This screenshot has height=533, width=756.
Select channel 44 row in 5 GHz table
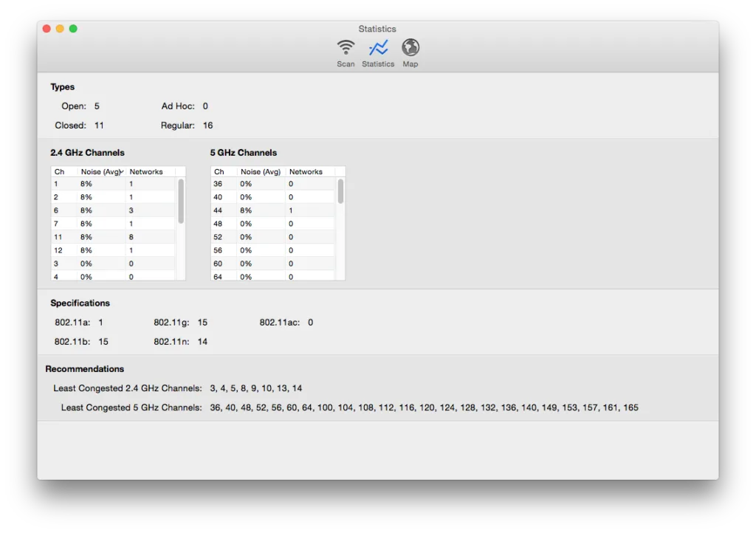click(269, 210)
